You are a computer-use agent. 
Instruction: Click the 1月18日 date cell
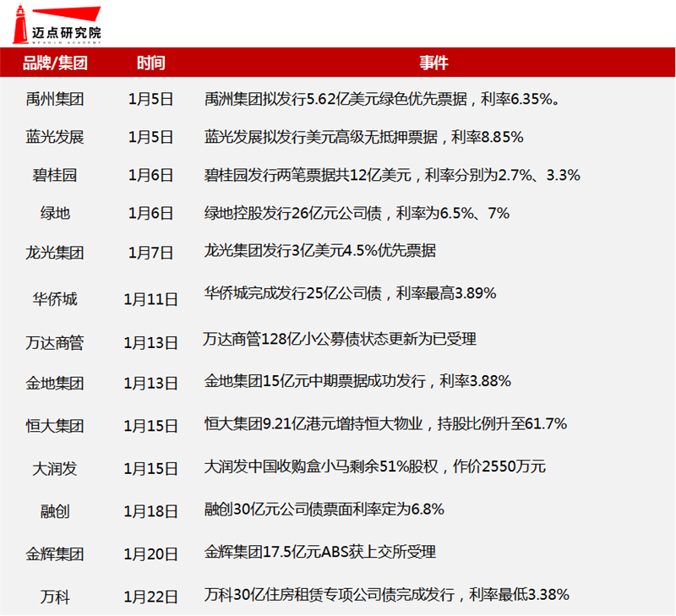pos(150,511)
